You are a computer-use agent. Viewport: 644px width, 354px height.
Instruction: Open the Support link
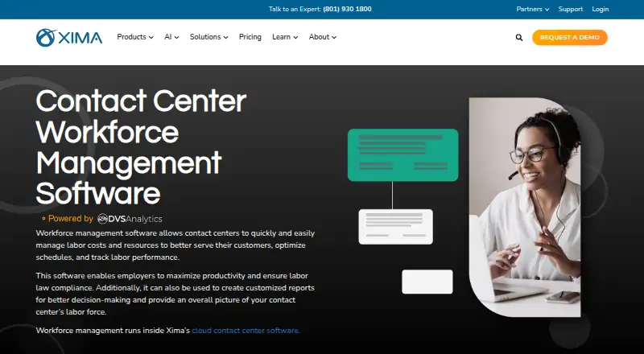[x=571, y=9]
